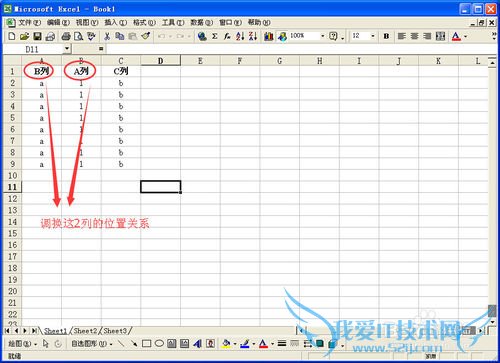Image resolution: width=500 pixels, height=363 pixels.
Task: Toggle the Select Objects pointer tool
Action: point(46,343)
